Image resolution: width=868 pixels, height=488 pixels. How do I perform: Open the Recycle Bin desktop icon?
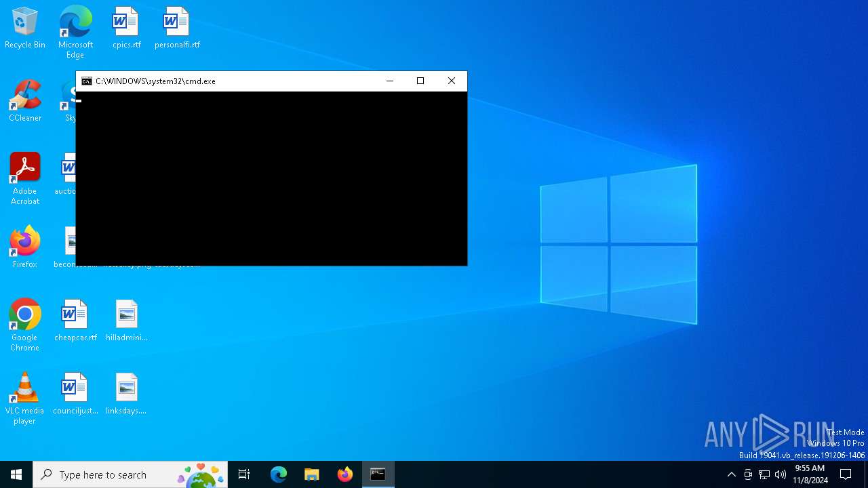25,28
